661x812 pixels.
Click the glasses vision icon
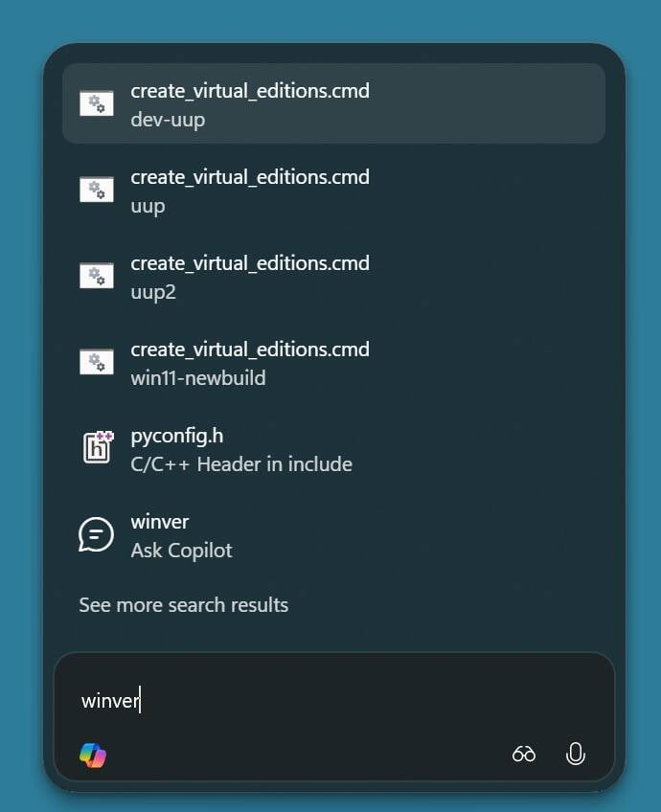pos(524,754)
